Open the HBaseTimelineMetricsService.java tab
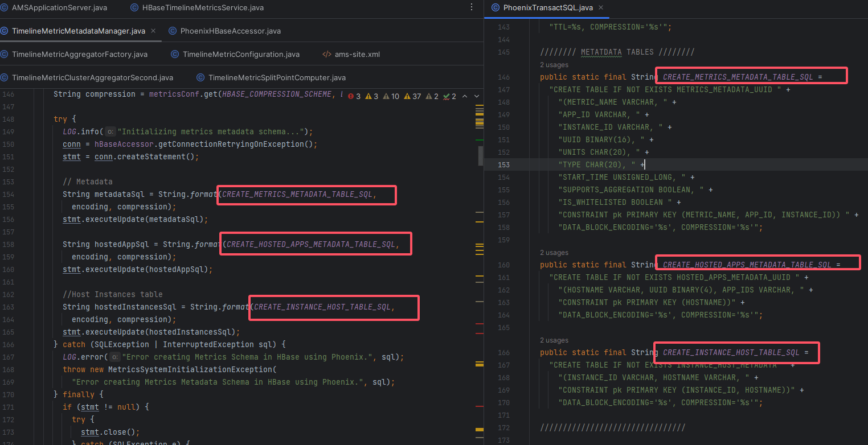This screenshot has height=445, width=868. pos(196,7)
